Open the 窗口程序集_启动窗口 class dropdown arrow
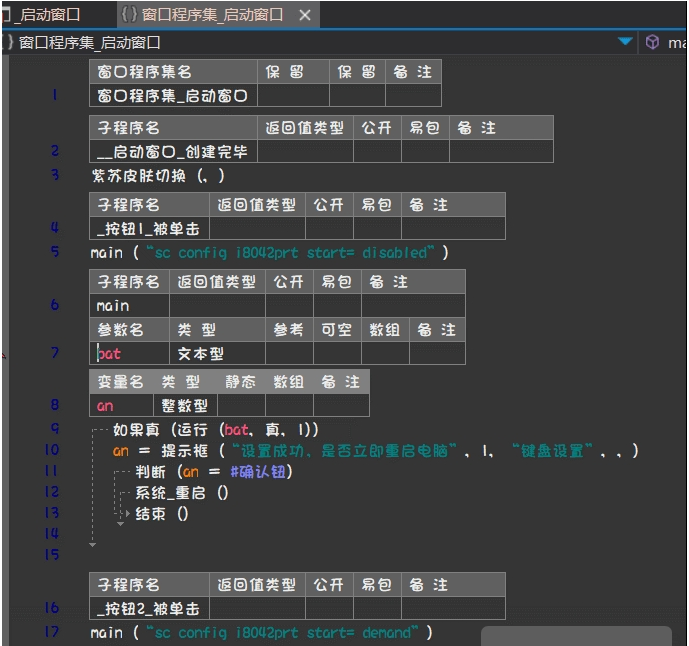The height and width of the screenshot is (646, 689). pos(626,42)
